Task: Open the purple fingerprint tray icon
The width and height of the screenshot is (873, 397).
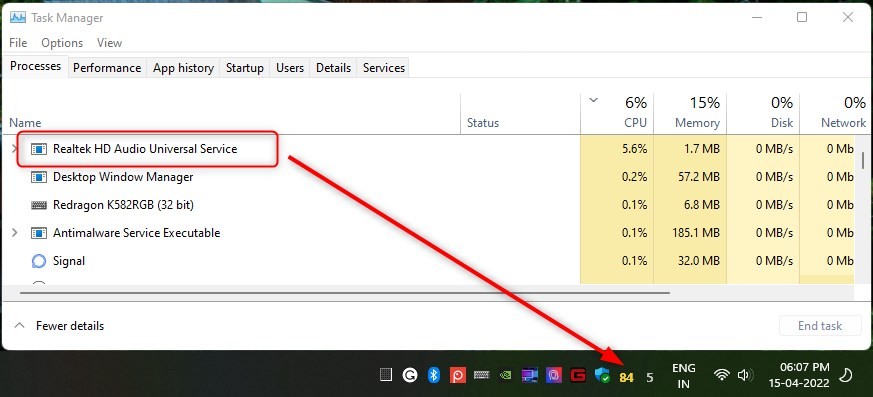Action: 553,375
